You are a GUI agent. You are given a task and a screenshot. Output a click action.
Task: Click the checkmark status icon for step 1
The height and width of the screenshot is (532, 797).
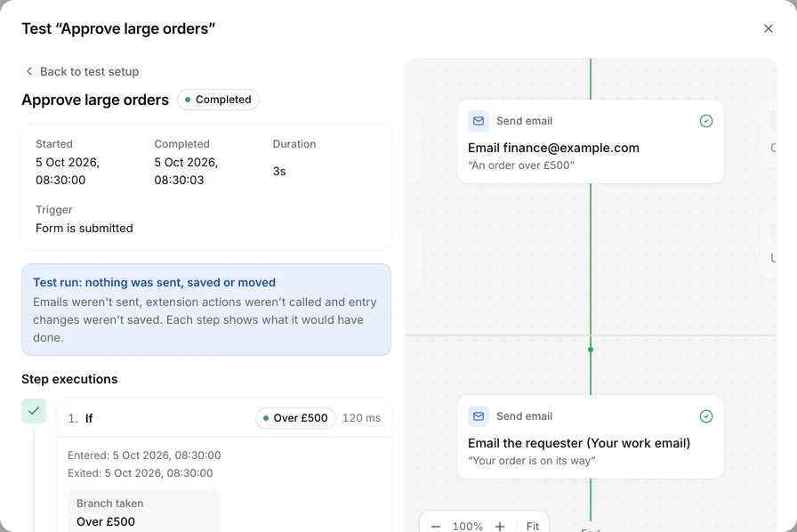point(34,411)
